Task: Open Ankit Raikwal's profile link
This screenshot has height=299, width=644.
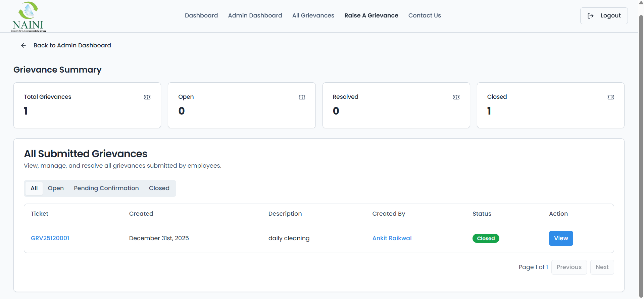Action: pyautogui.click(x=392, y=238)
